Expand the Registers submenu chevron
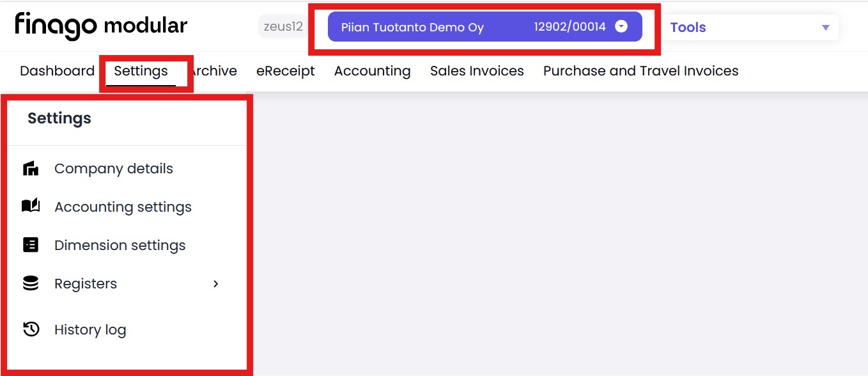The image size is (868, 376). coord(216,284)
